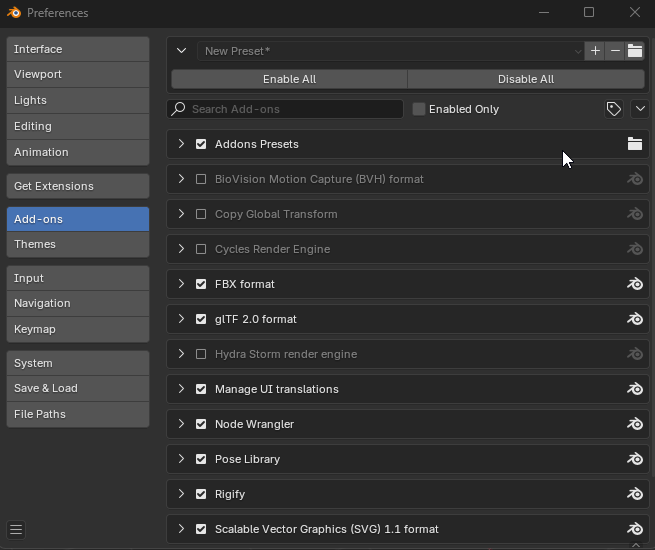The height and width of the screenshot is (550, 655).
Task: Click Blender icon on Hydra Storm row
Action: (x=635, y=354)
